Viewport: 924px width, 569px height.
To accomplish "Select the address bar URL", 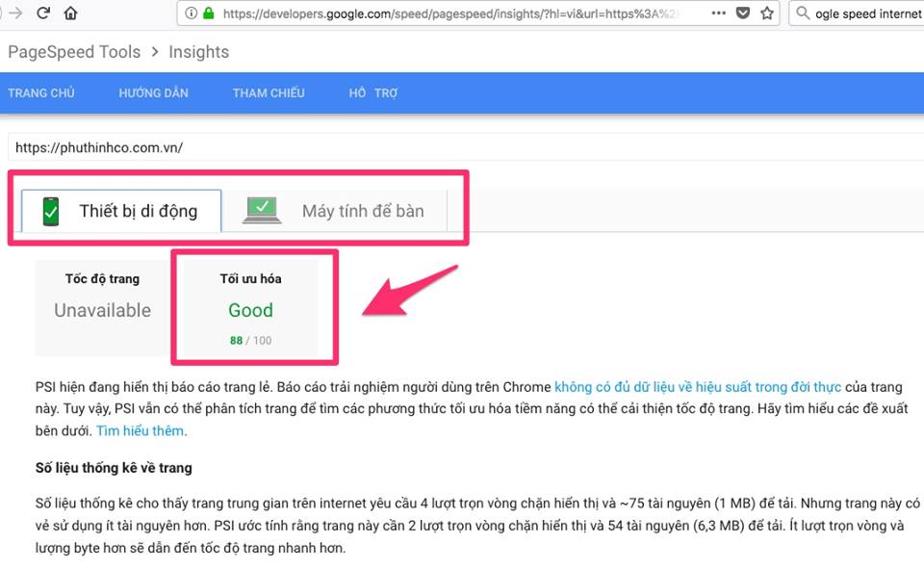I will [450, 13].
